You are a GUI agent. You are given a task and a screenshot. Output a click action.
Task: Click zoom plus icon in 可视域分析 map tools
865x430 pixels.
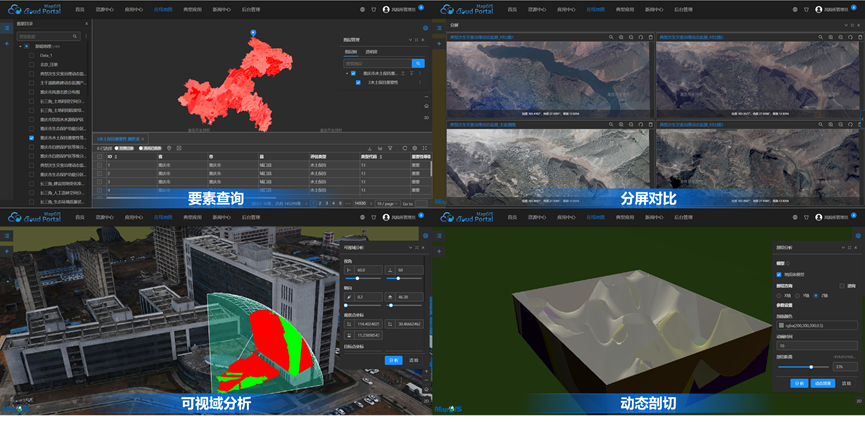[x=426, y=371]
